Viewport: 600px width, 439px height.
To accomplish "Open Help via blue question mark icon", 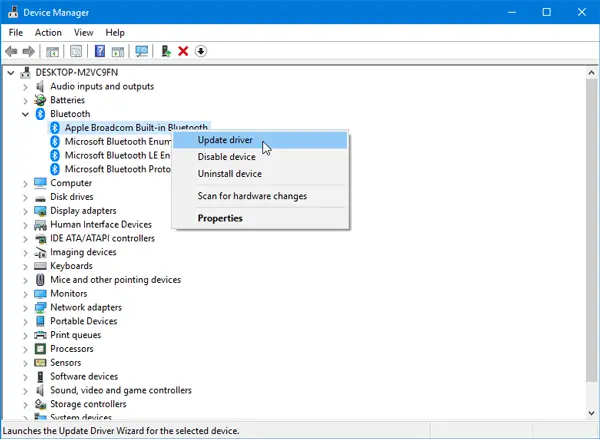I will coord(100,51).
